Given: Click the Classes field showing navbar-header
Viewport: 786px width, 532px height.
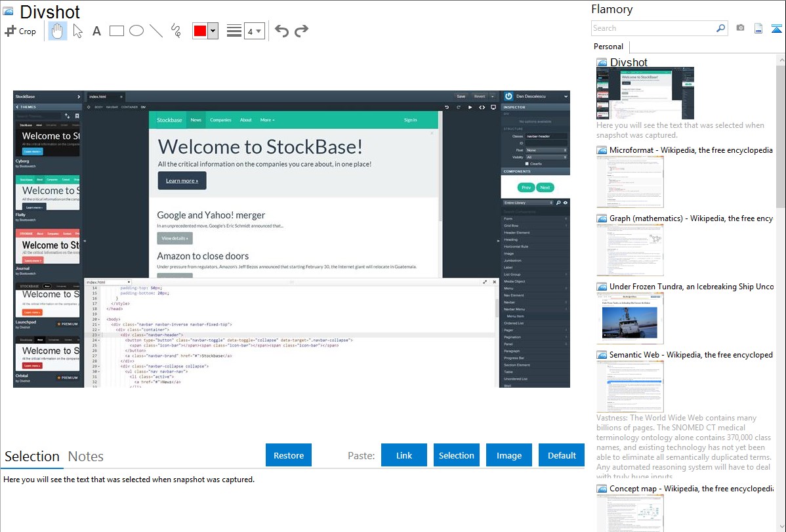Looking at the screenshot, I should (x=547, y=136).
